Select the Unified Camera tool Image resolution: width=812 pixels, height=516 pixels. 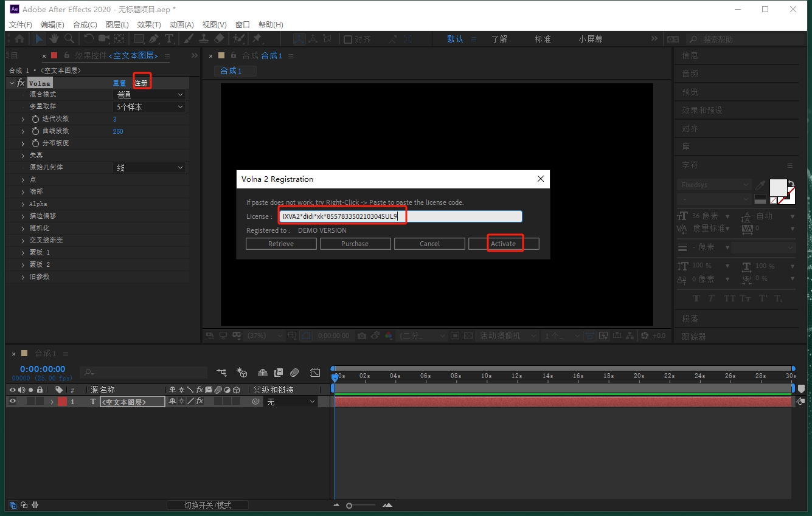[104, 39]
